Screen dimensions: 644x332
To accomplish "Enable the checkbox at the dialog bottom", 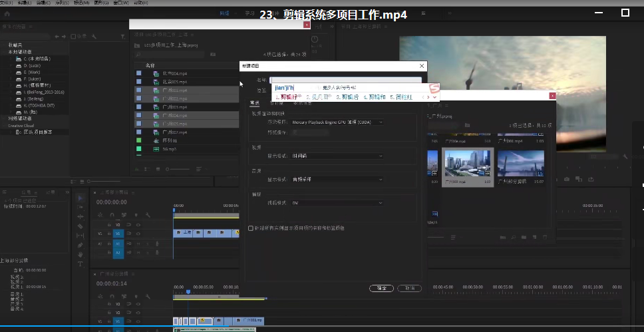I will 251,228.
